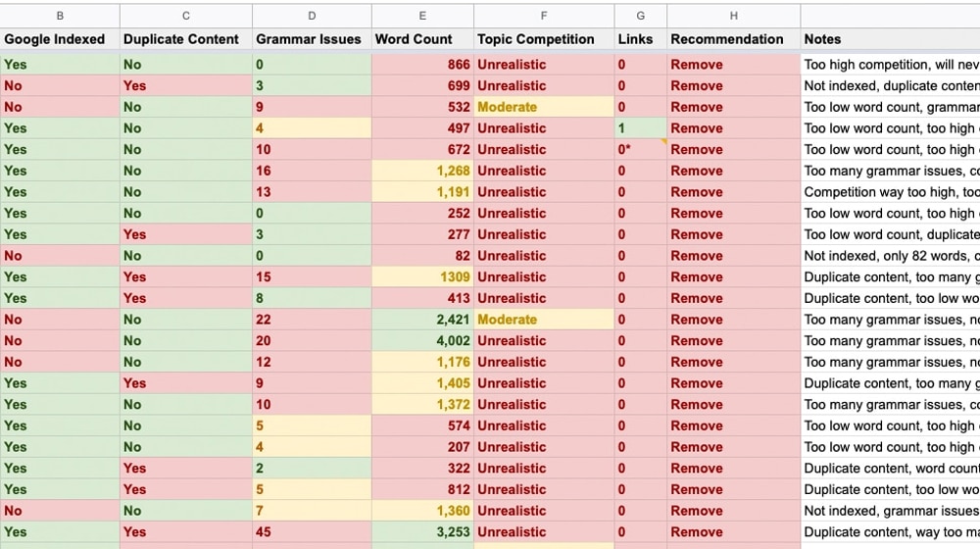Select the word count cell 866
Screen dimensions: 980x549
click(x=422, y=65)
